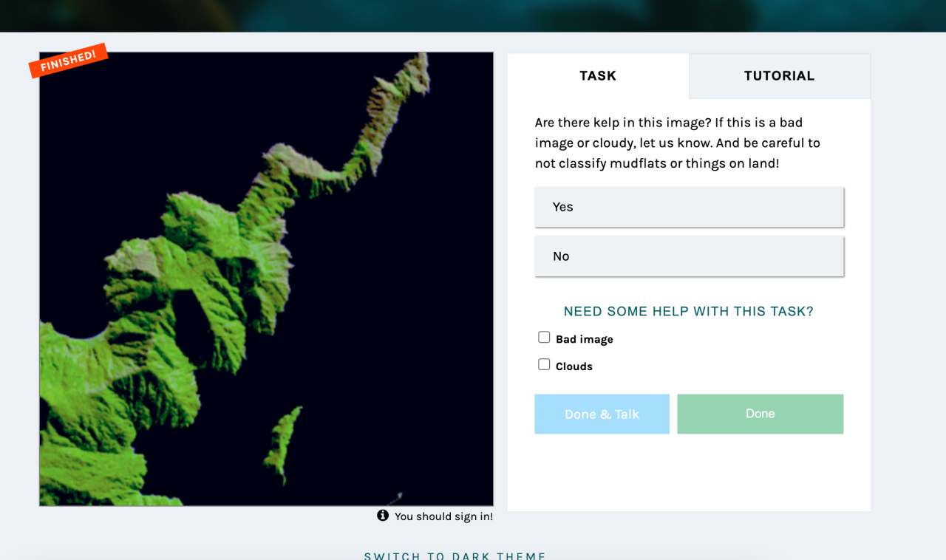Switch to the TASK tab
The height and width of the screenshot is (560, 946).
click(598, 75)
